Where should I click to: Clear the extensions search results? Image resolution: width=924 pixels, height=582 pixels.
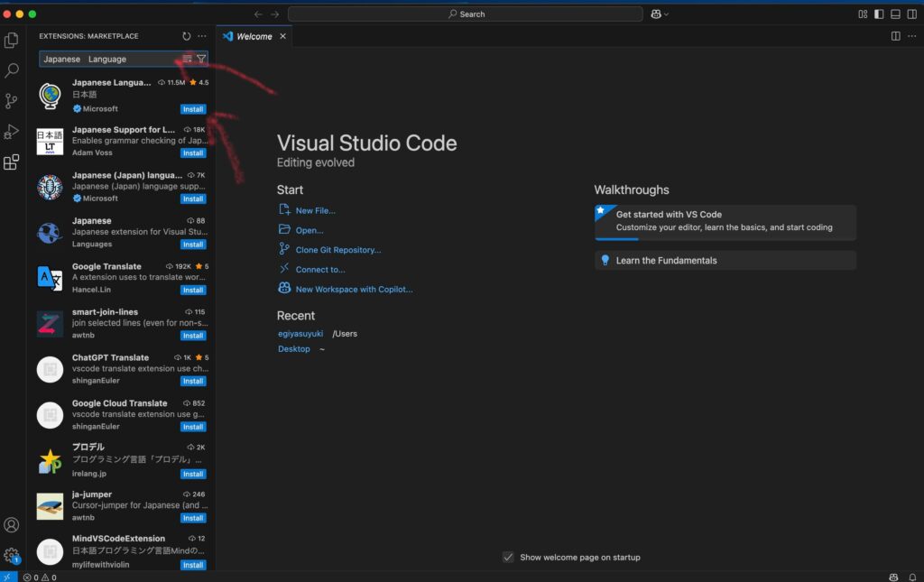pos(187,59)
